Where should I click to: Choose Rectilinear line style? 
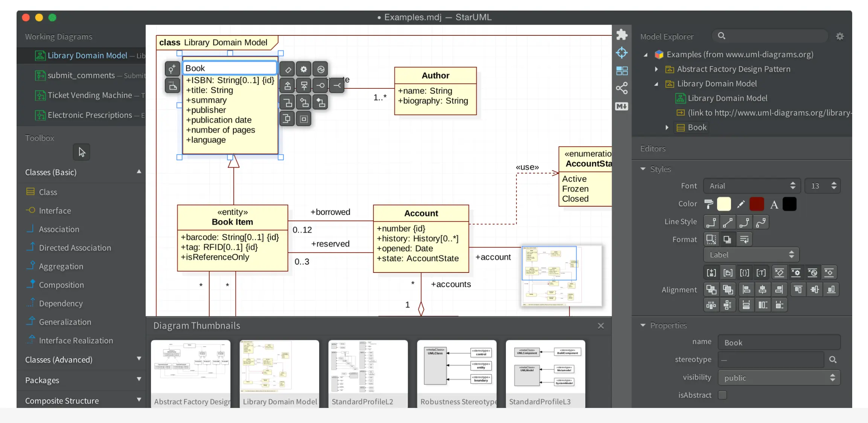tap(711, 222)
